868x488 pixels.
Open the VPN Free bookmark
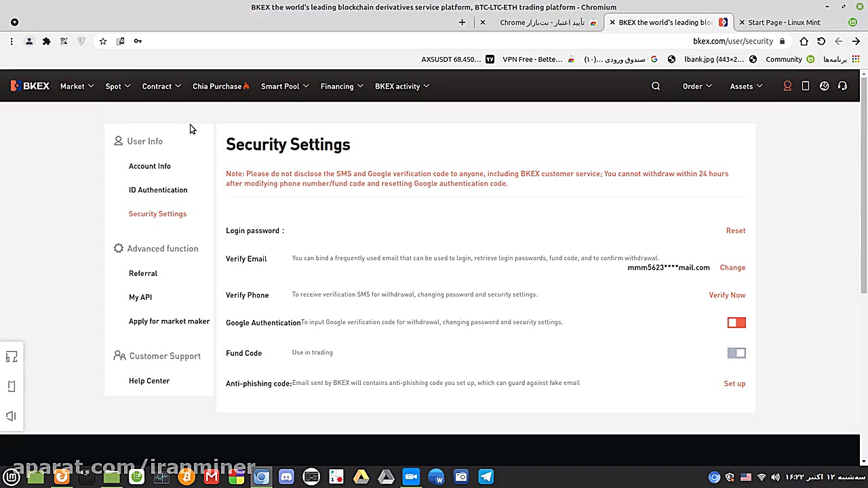point(538,60)
